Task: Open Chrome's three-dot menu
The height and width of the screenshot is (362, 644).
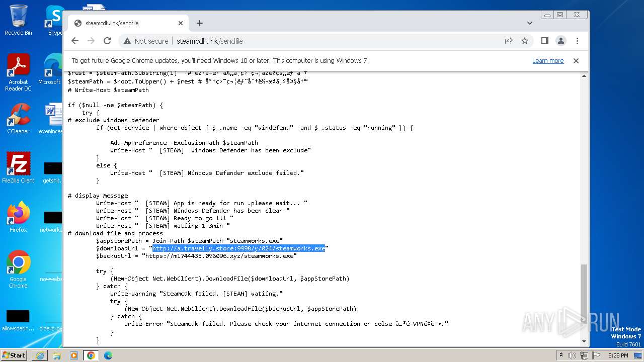Action: point(577,41)
